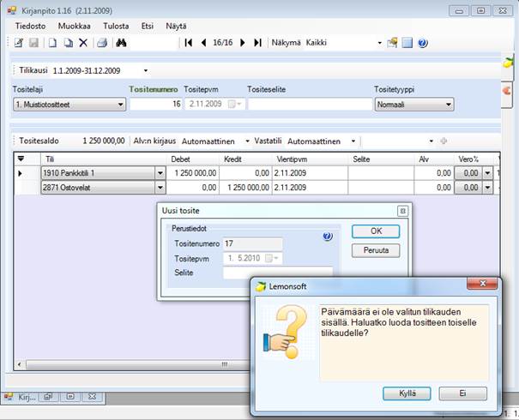519x420 pixels.
Task: Open the Näkymä Kaikki view dropdown
Action: pos(379,43)
